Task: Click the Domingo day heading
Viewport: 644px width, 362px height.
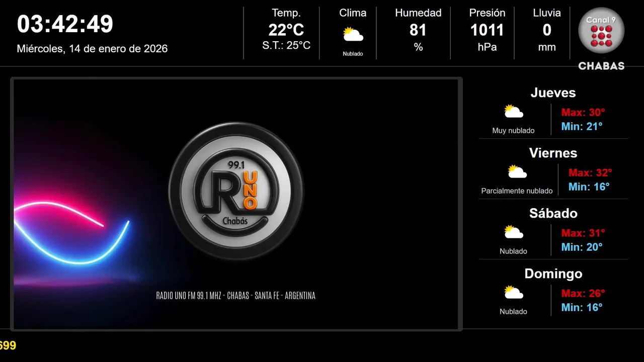Action: tap(553, 274)
